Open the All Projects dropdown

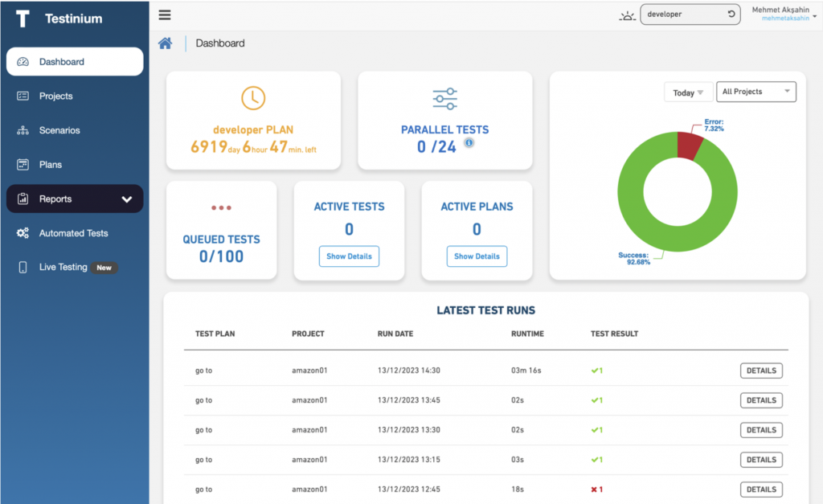coord(755,92)
